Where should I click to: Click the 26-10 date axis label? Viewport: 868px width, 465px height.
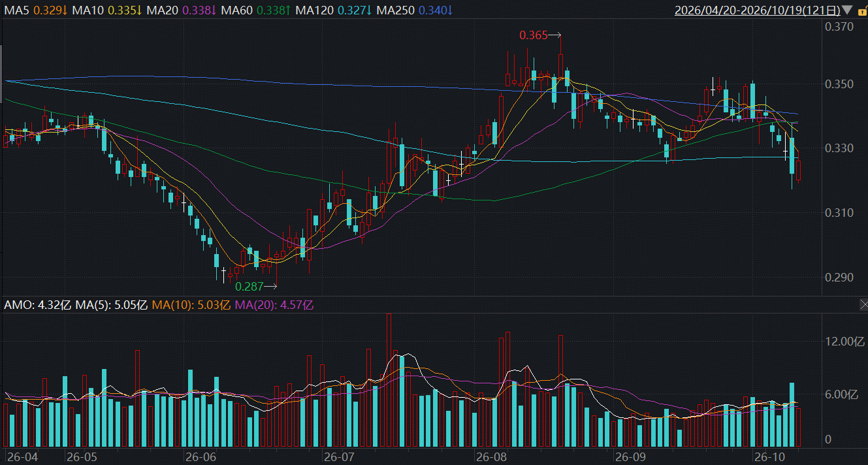coord(769,456)
